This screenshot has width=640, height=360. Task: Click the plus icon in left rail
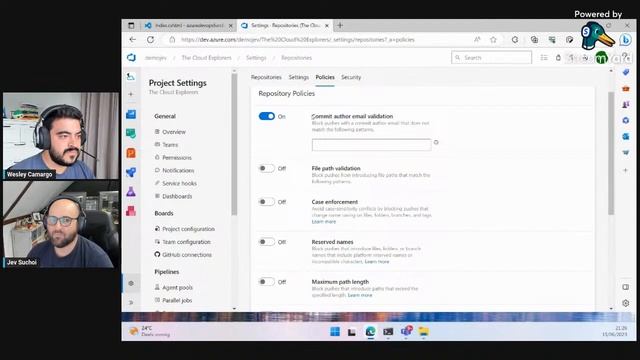pos(131,94)
